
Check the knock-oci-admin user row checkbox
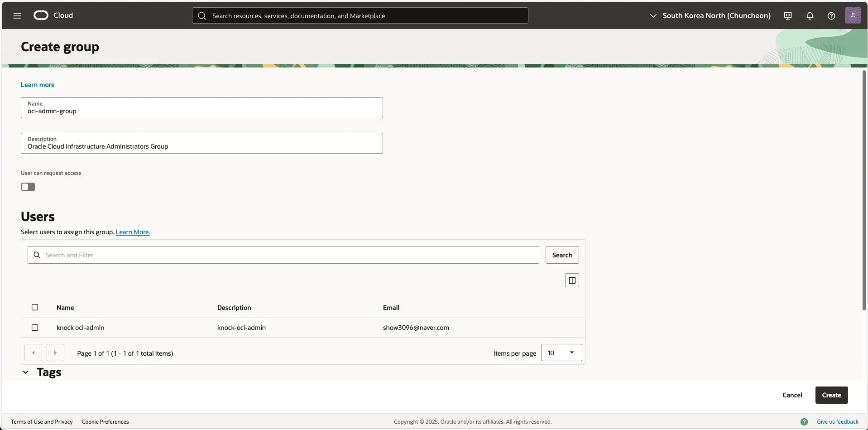pyautogui.click(x=34, y=327)
